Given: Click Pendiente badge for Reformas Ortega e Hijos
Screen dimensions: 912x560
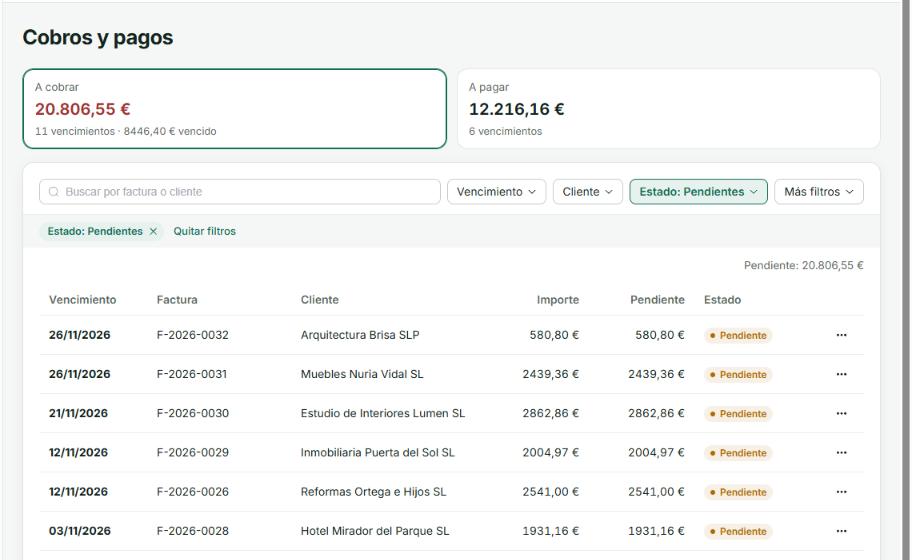Looking at the screenshot, I should 738,493.
